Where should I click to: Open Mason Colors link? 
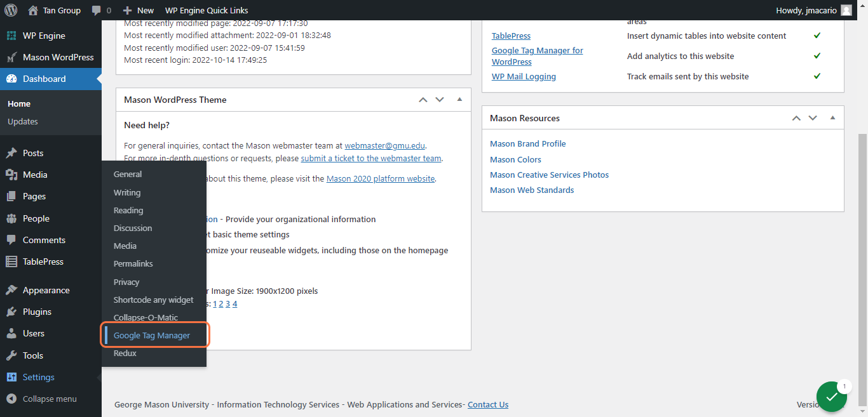(x=515, y=159)
